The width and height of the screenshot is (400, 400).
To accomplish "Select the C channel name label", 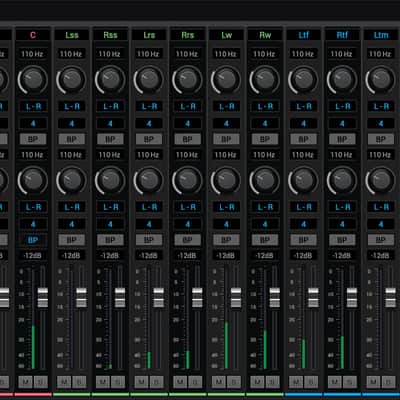I will [33, 35].
